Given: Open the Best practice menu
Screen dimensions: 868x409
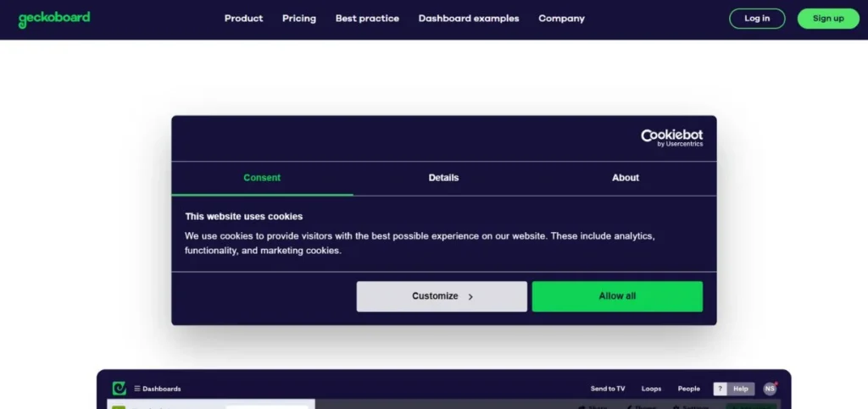Looking at the screenshot, I should (367, 19).
